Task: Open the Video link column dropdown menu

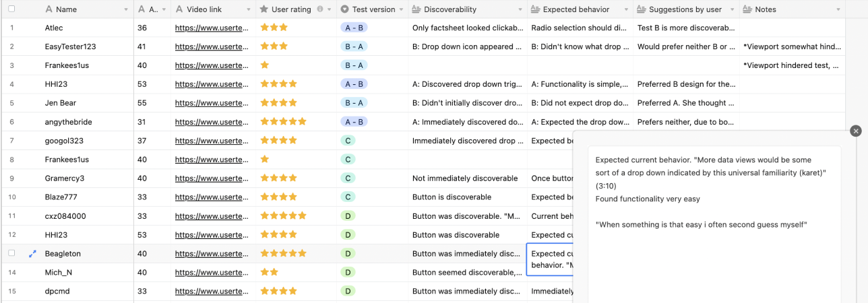Action: click(250, 9)
